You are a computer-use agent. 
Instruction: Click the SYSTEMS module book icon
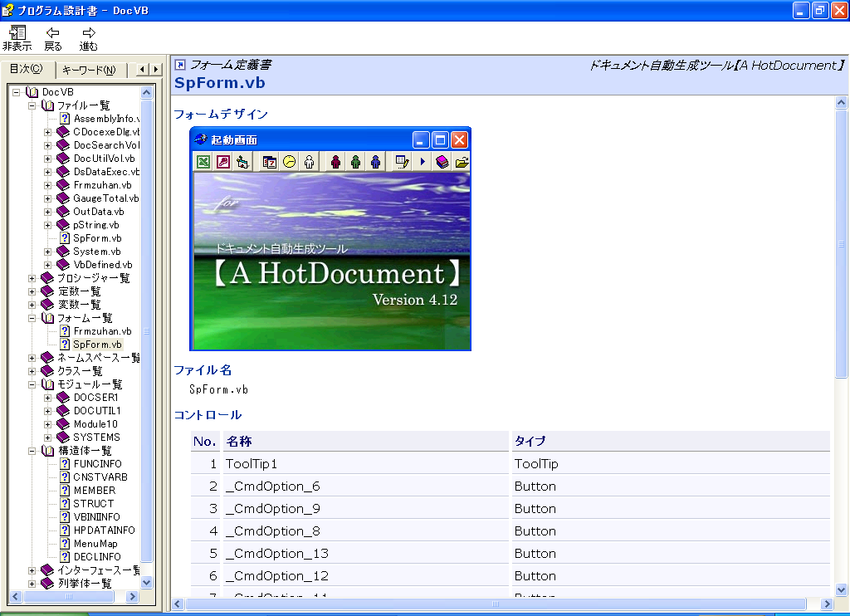(63, 438)
